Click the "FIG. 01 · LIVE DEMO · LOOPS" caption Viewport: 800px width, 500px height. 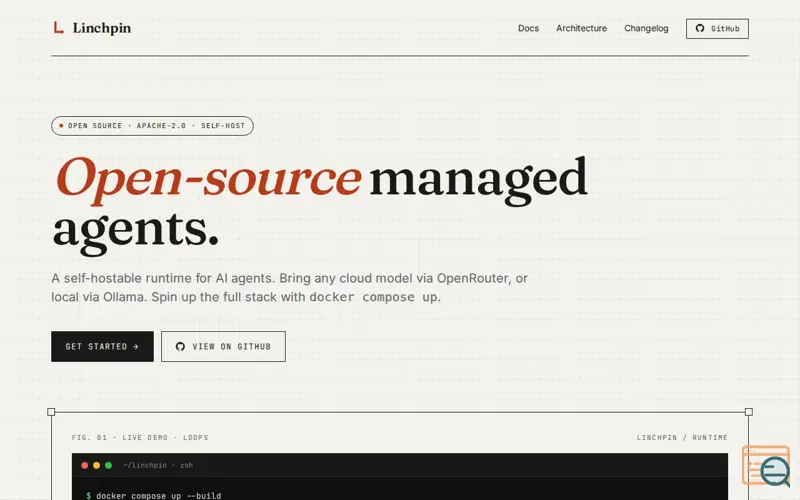tap(140, 438)
